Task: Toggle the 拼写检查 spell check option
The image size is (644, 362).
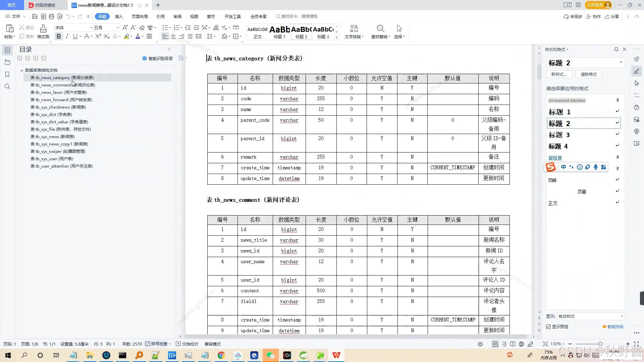Action: tap(157, 344)
